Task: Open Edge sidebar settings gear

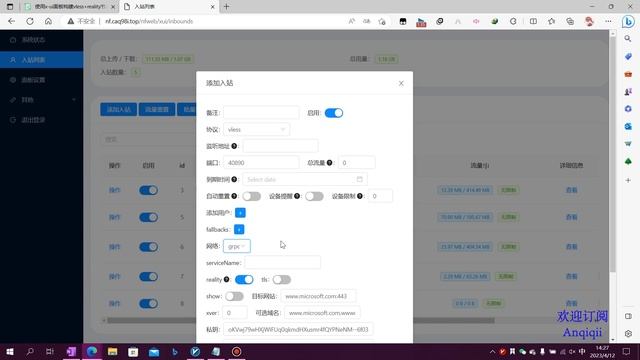Action: tap(628, 334)
